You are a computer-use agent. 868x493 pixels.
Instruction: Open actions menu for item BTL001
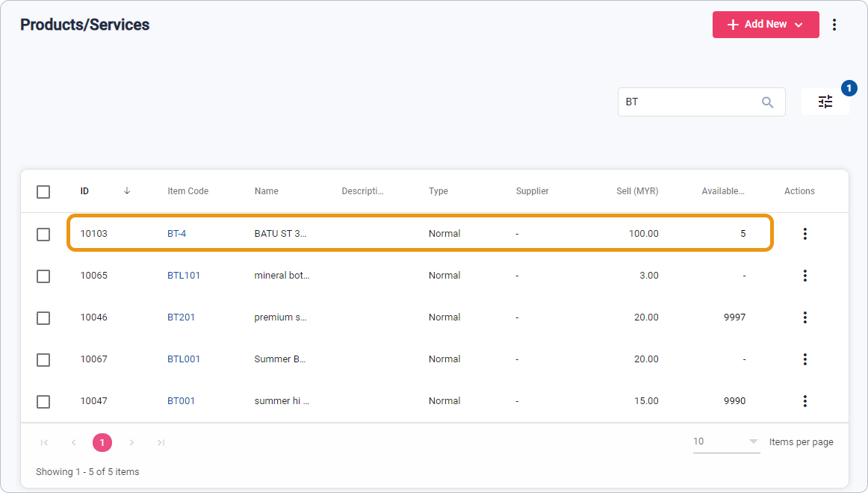coord(805,359)
